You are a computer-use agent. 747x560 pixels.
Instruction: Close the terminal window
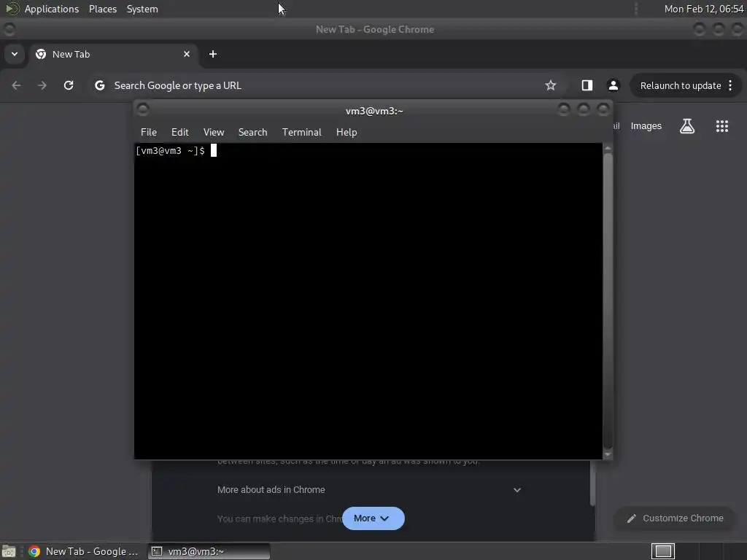click(x=603, y=109)
